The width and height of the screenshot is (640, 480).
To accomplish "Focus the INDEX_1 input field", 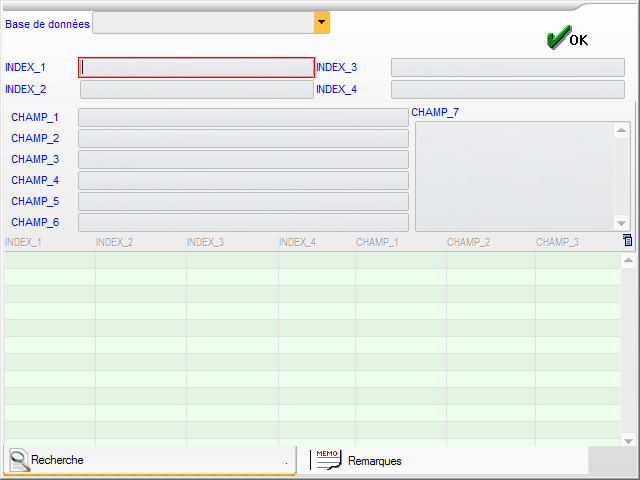I will point(196,68).
